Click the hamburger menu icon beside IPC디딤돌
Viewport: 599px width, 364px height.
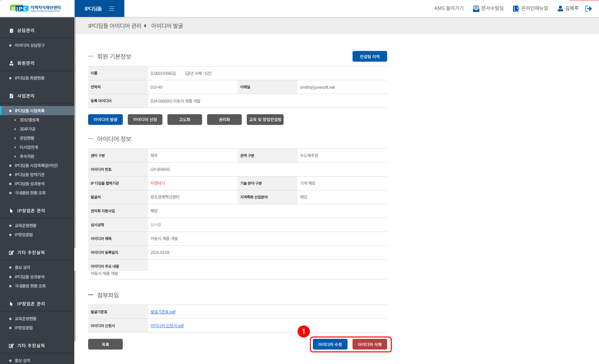point(112,9)
